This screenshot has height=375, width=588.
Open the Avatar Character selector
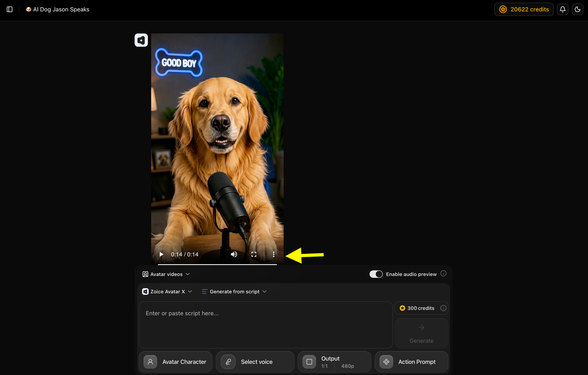(176, 362)
